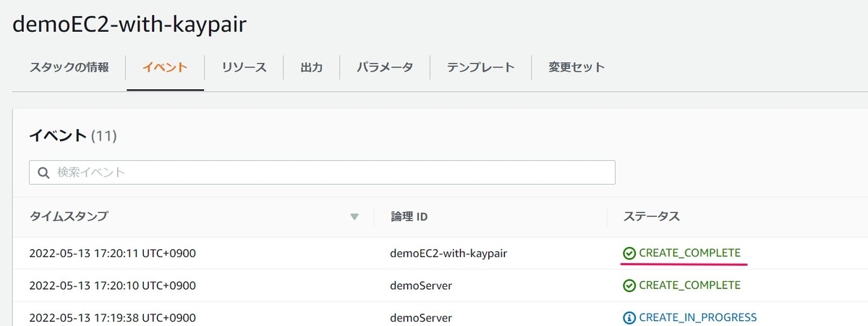Click the blue info icon beside CREATE_IN_PROGRESS
This screenshot has height=326, width=868.
coord(629,317)
